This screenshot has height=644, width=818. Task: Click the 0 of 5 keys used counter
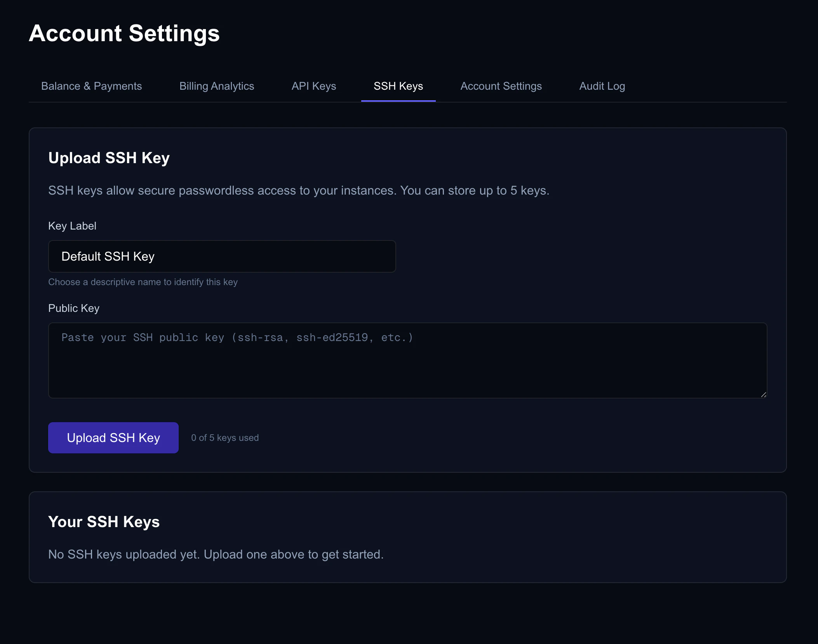(225, 437)
